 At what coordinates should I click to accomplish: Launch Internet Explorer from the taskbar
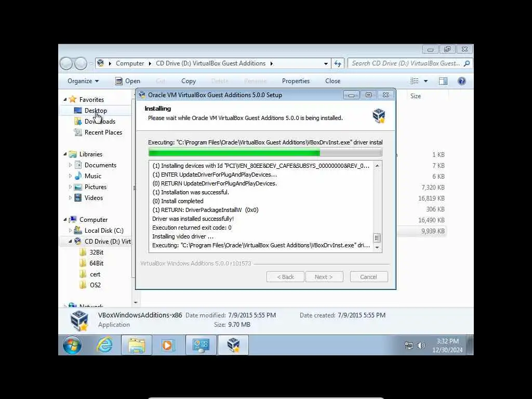104,345
